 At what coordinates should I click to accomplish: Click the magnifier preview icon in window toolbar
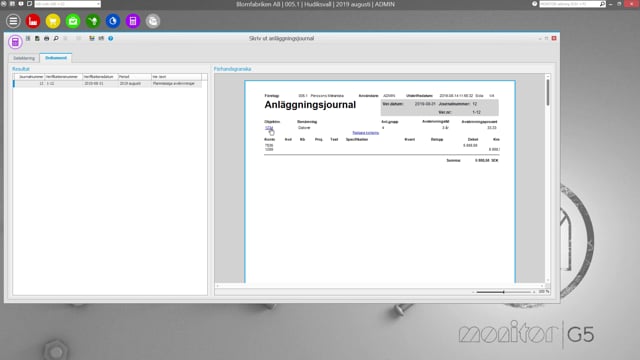pyautogui.click(x=56, y=38)
